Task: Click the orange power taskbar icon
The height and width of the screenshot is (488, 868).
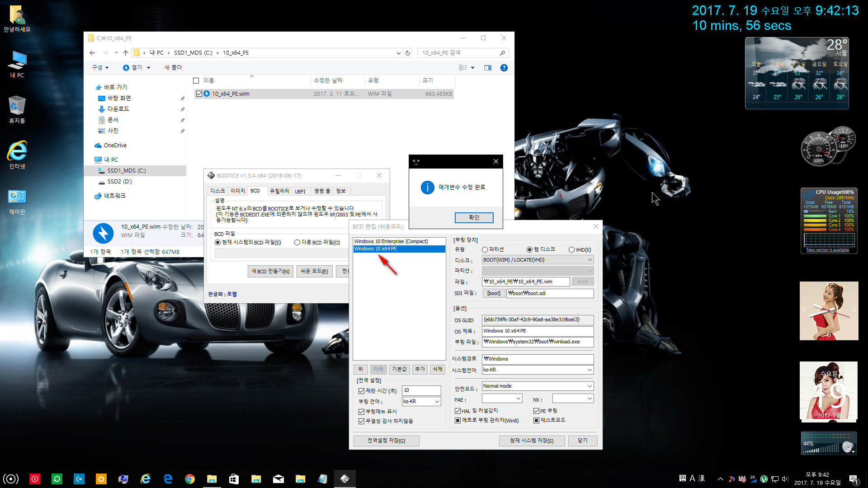Action: tap(101, 479)
